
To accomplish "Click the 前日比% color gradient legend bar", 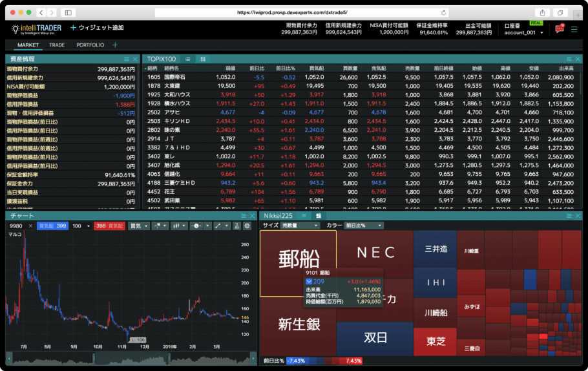I will click(x=325, y=360).
